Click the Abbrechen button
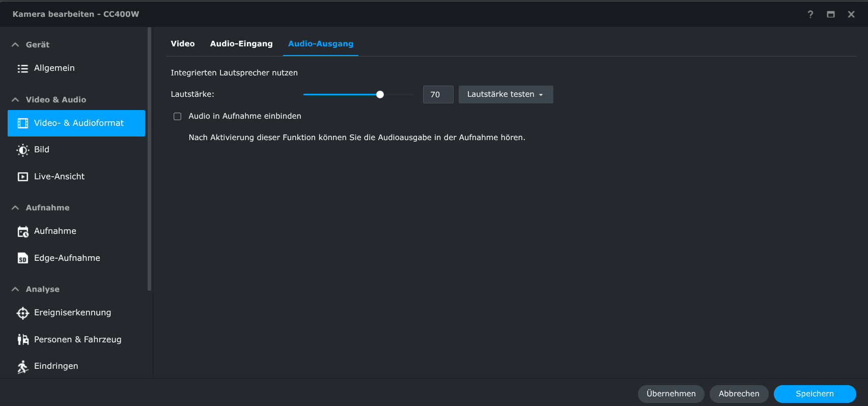The image size is (868, 406). click(x=739, y=394)
